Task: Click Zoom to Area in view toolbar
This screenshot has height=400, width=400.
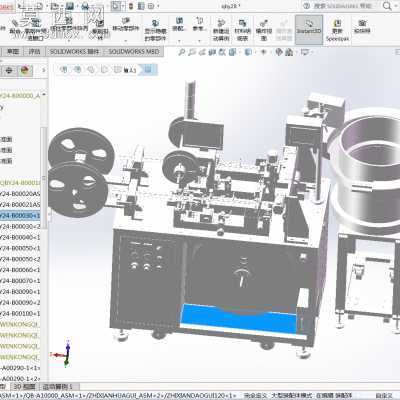Action: 192,52
